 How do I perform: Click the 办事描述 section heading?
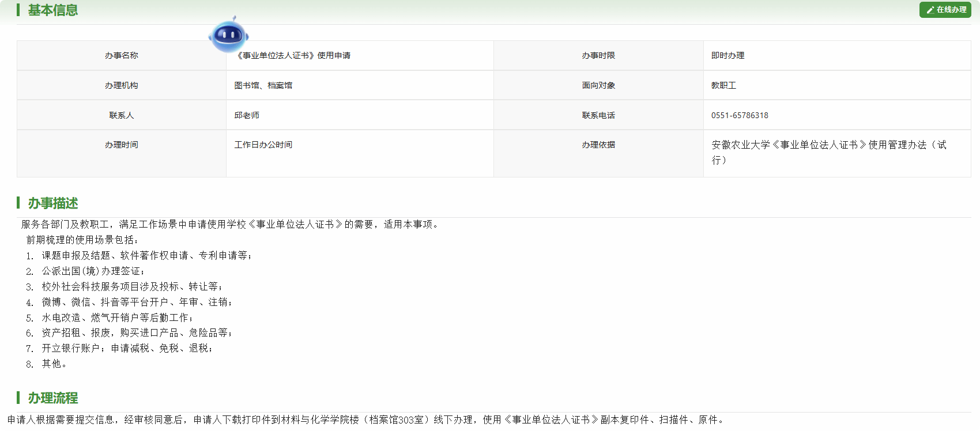(x=52, y=203)
